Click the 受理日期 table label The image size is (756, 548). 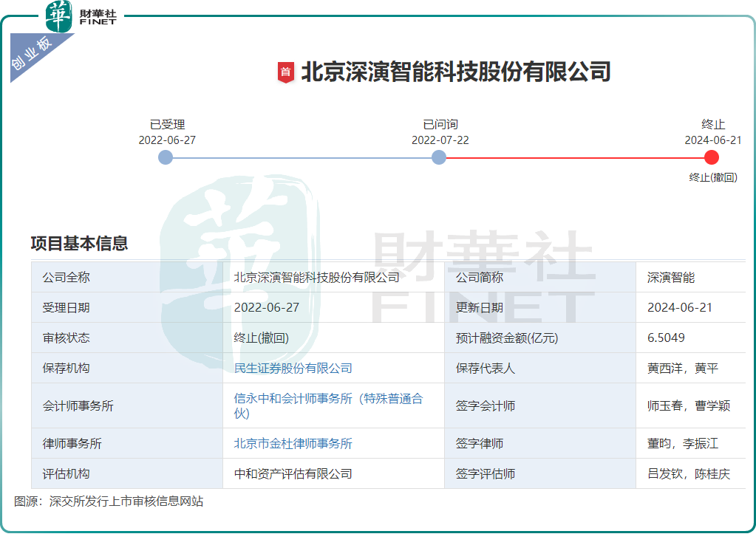66,307
